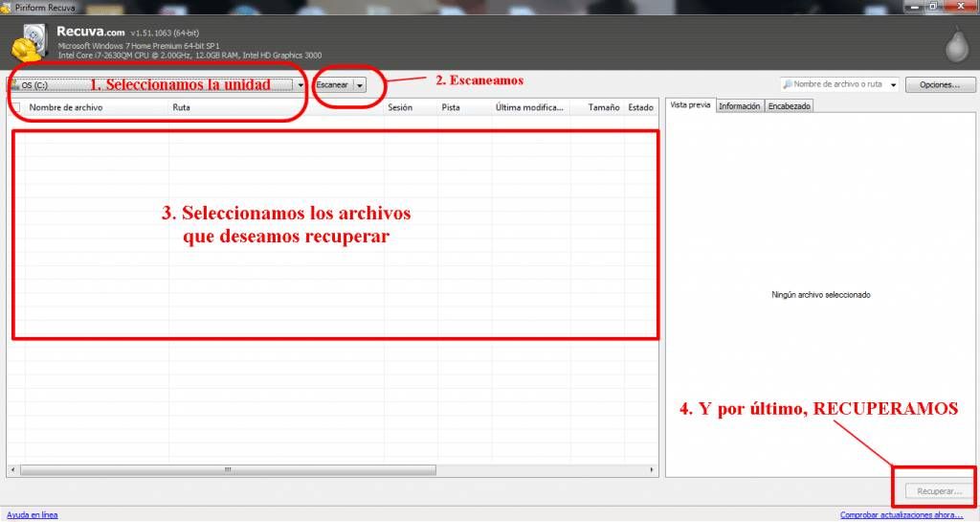The image size is (980, 522).
Task: Click the Comprobar actualizaciones ahora link
Action: pos(902,515)
